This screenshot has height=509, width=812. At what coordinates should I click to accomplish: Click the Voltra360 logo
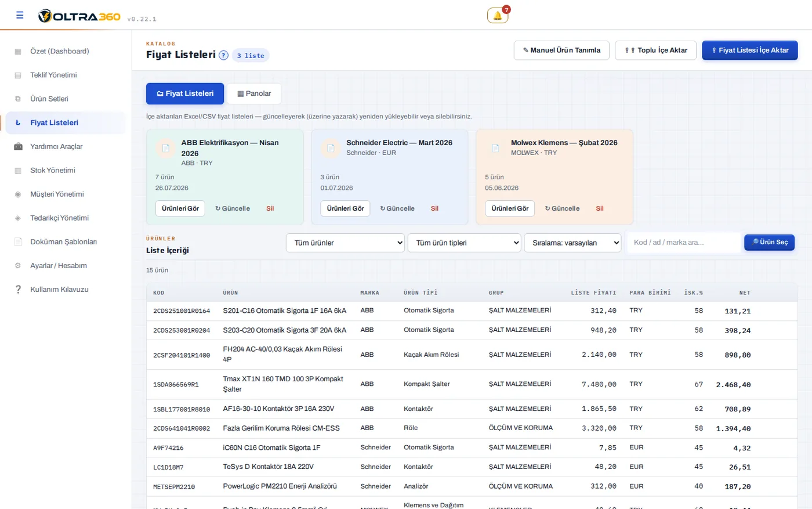coord(79,16)
